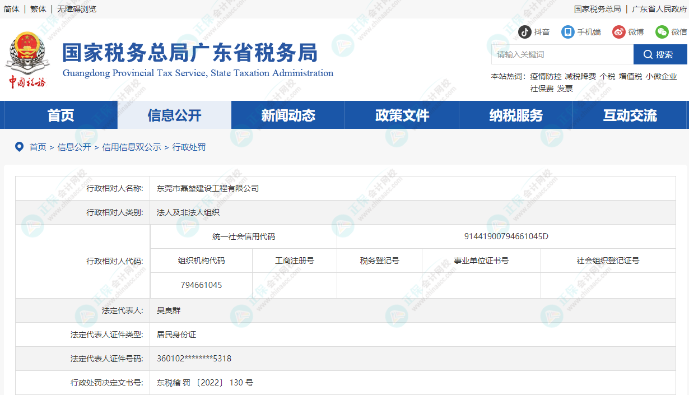This screenshot has height=395, width=689.
Task: Open 新闻动态 navigation tab
Action: [x=288, y=115]
